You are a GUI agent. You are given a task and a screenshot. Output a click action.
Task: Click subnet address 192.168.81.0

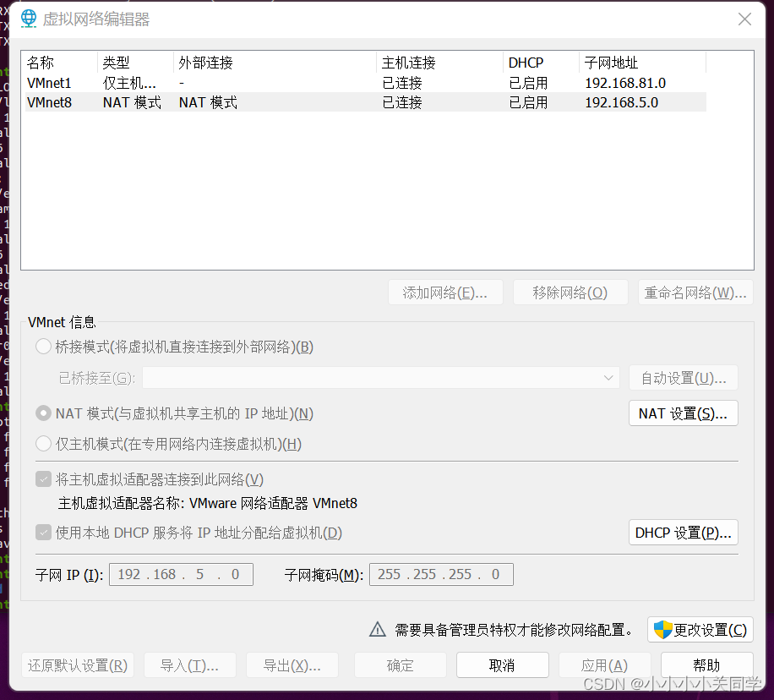click(625, 83)
